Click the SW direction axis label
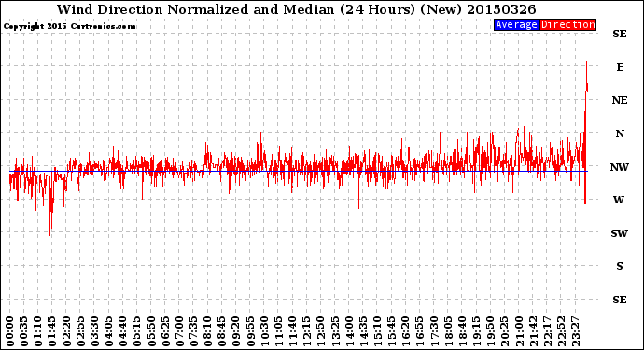Screen dimensions: 644x350 620,233
